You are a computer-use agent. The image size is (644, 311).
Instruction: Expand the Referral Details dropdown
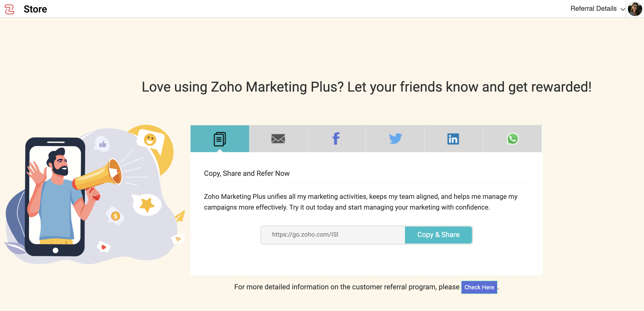(x=597, y=9)
